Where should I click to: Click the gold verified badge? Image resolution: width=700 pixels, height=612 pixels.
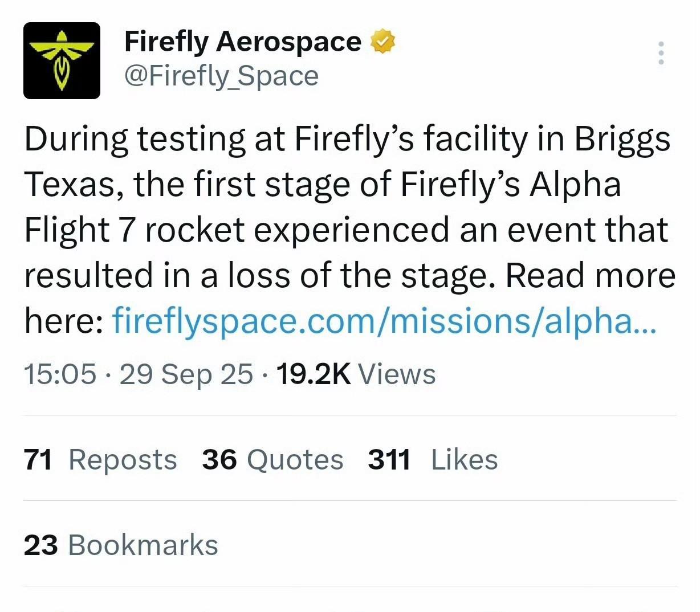coord(383,42)
